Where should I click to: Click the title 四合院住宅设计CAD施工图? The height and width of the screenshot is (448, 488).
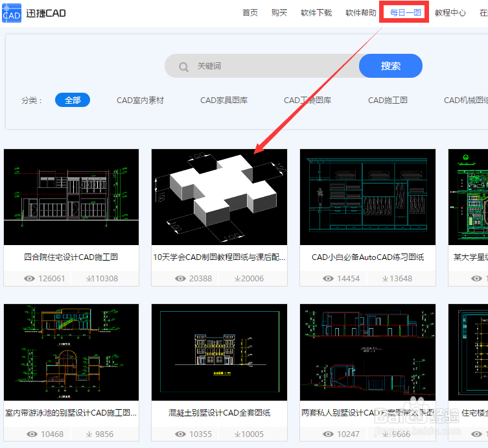(x=71, y=257)
